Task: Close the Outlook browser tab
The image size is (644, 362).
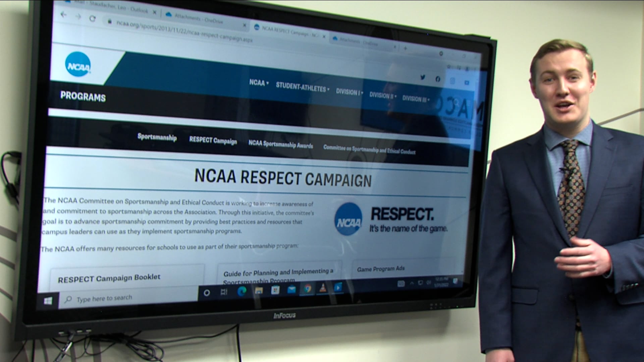Action: click(155, 12)
